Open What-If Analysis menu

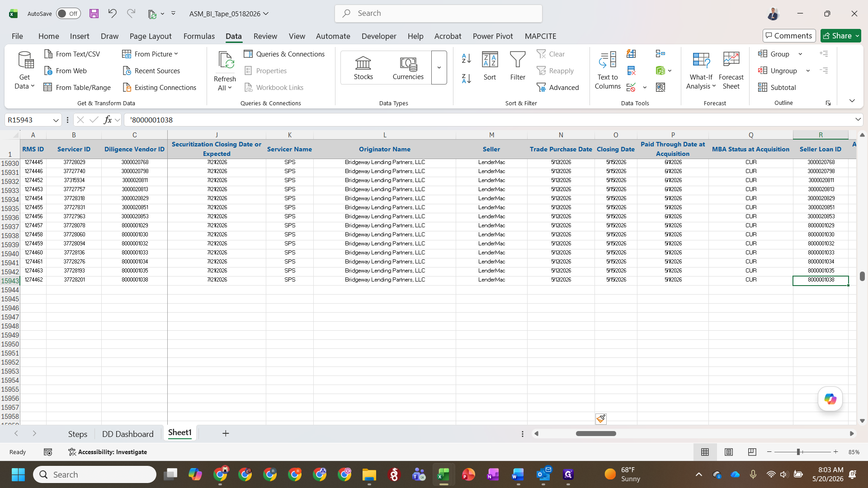coord(701,70)
